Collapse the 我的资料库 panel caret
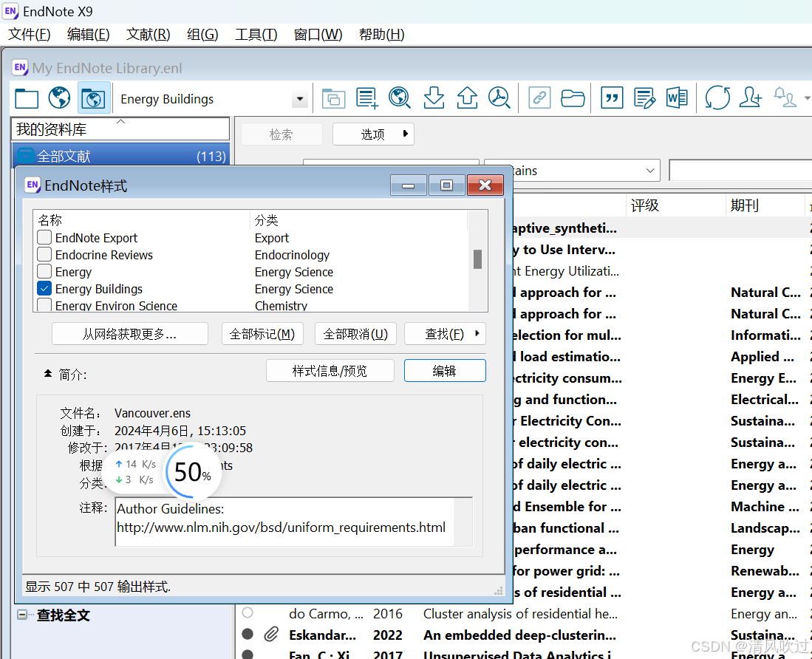This screenshot has width=812, height=659. (x=120, y=122)
